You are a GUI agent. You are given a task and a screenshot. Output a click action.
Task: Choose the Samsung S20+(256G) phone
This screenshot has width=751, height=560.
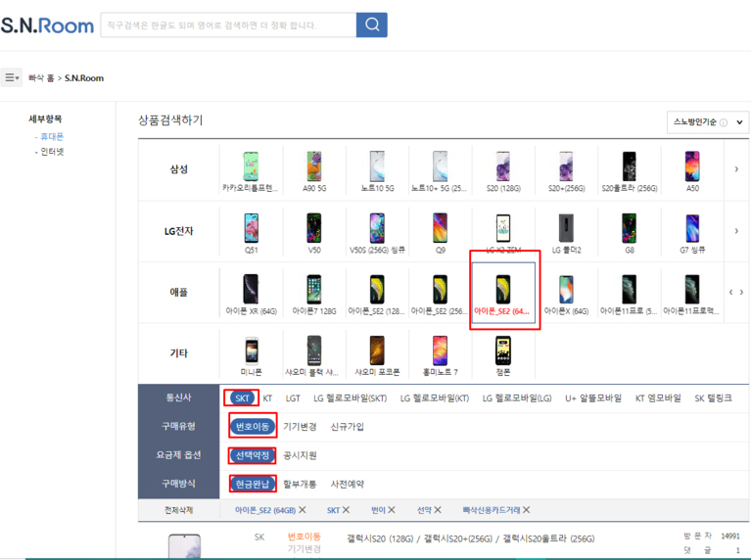pos(567,171)
